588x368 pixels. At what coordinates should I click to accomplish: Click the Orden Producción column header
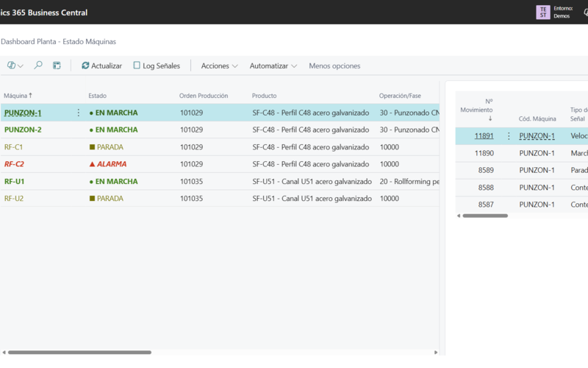point(204,96)
